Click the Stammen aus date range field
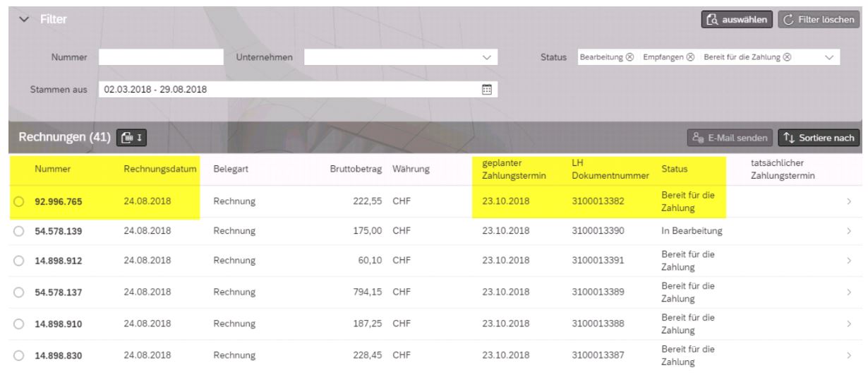This screenshot has height=392, width=868. [299, 90]
